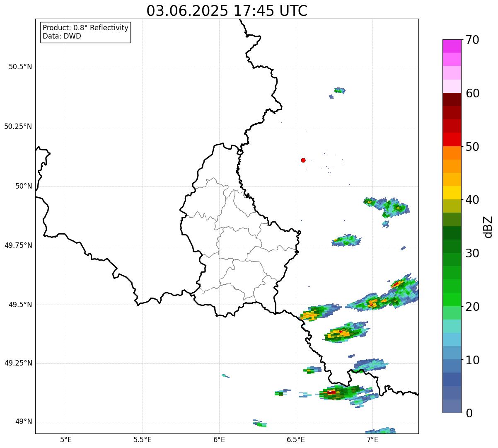
Task: Click the '49.25°N' latitude label
Action: 18,363
